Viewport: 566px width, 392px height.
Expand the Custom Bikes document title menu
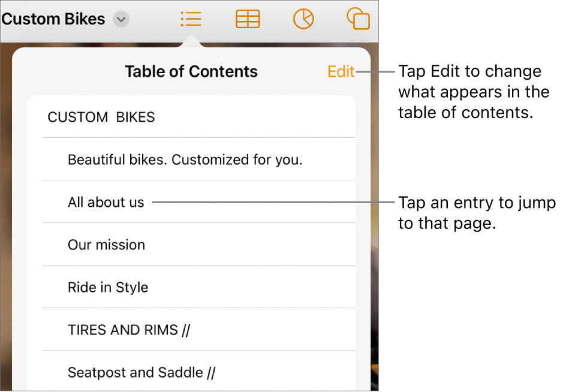tap(121, 19)
